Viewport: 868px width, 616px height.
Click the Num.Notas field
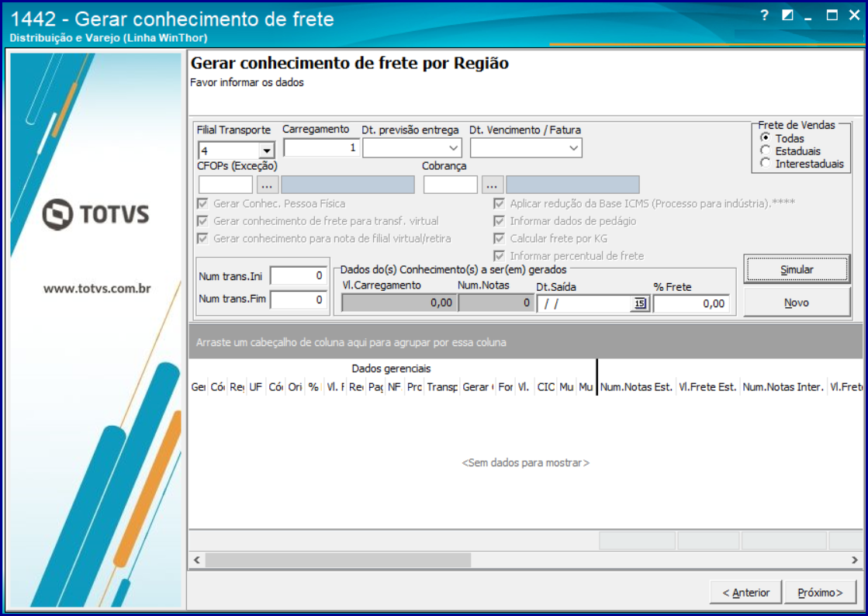(496, 303)
